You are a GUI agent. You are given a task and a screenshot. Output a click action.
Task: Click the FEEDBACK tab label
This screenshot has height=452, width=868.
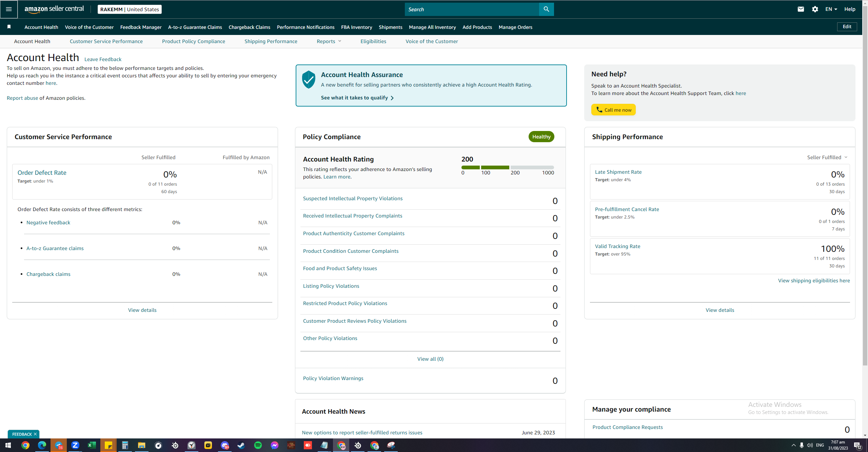point(22,434)
